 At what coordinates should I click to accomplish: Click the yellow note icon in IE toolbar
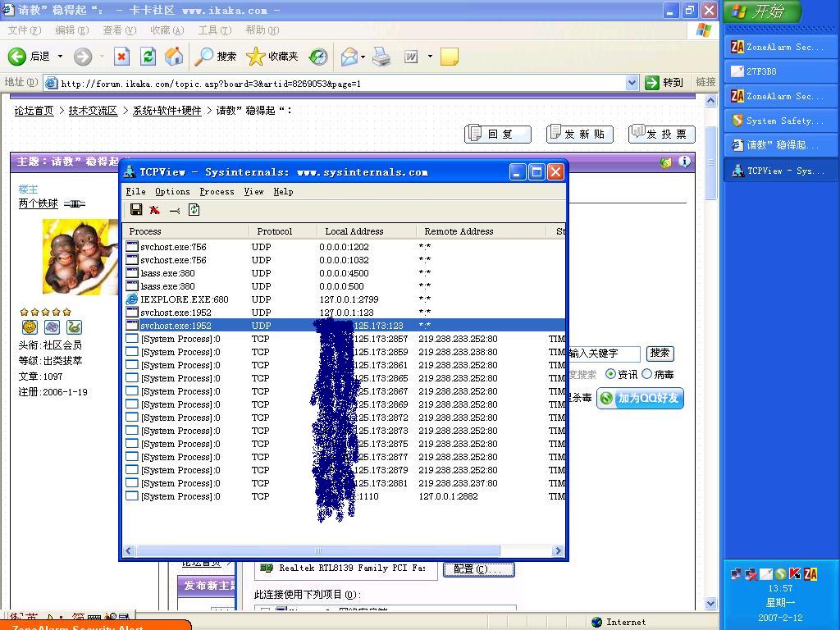coord(449,57)
